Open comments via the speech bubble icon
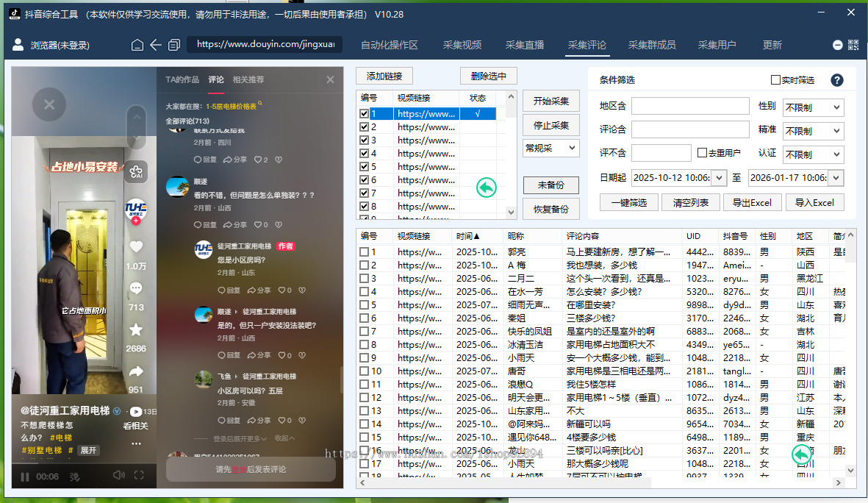 click(136, 288)
